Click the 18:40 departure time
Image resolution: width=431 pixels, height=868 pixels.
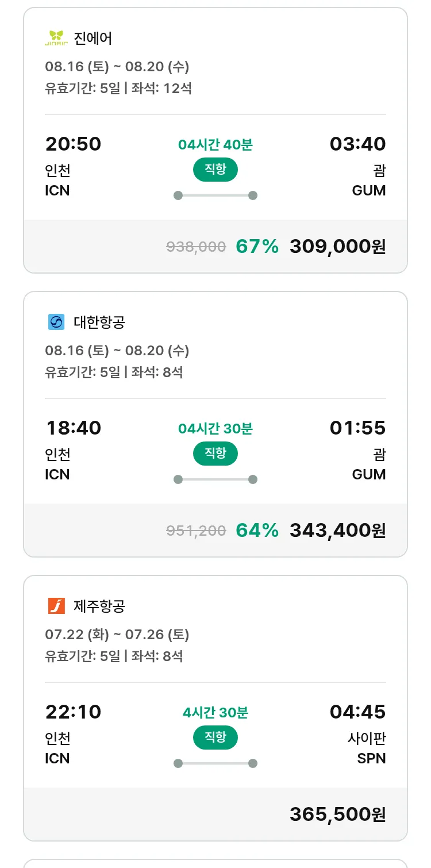coord(73,428)
